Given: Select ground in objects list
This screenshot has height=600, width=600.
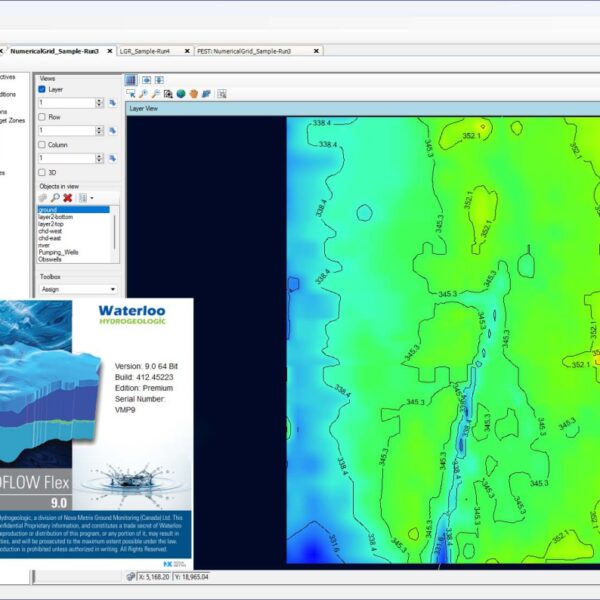Looking at the screenshot, I should (73, 210).
